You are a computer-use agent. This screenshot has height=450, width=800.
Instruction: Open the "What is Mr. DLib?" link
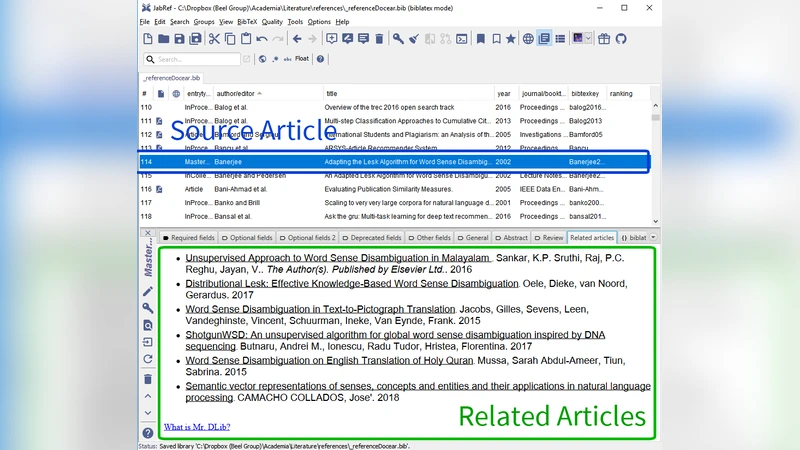[x=197, y=427]
